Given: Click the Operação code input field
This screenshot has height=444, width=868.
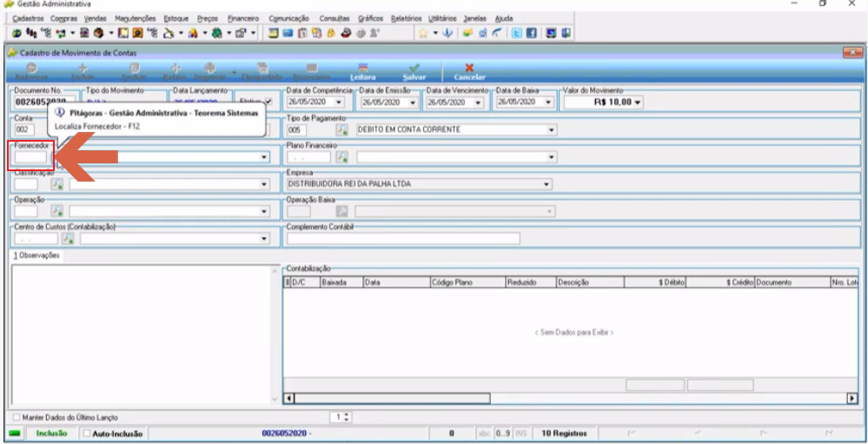Looking at the screenshot, I should pos(26,211).
